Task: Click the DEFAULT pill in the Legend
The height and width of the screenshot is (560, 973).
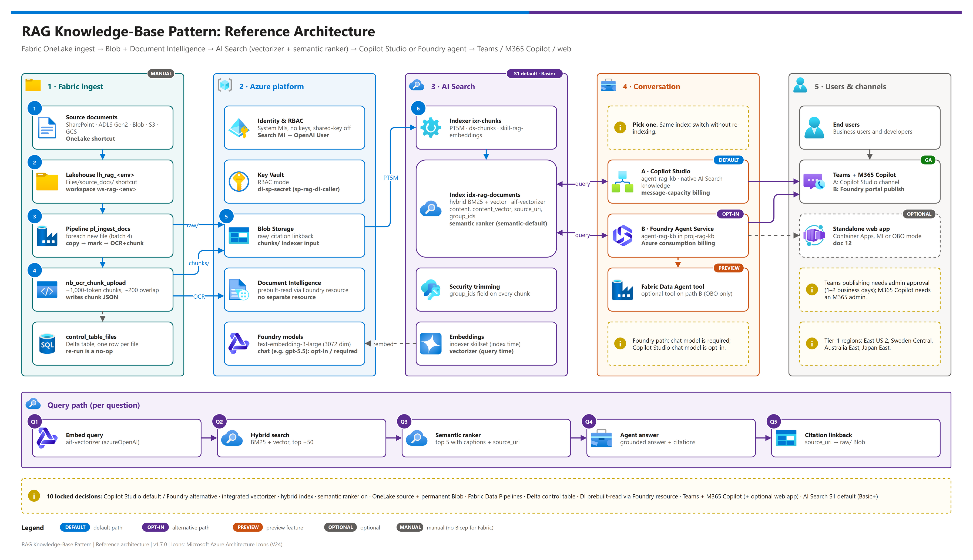Action: tap(75, 527)
